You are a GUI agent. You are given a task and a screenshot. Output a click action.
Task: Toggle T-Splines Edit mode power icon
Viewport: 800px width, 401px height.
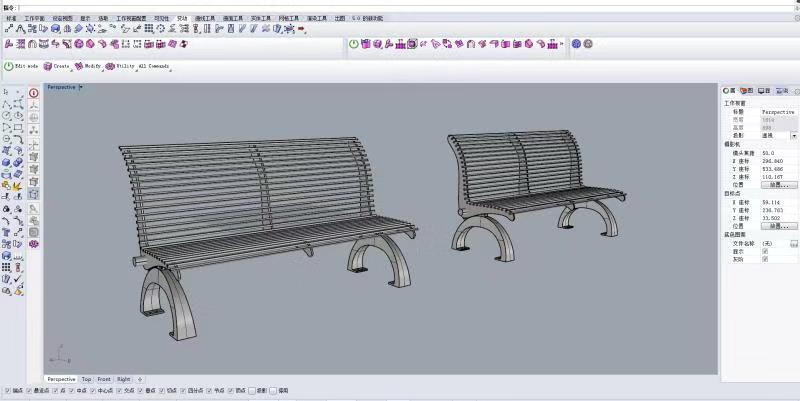coord(9,66)
